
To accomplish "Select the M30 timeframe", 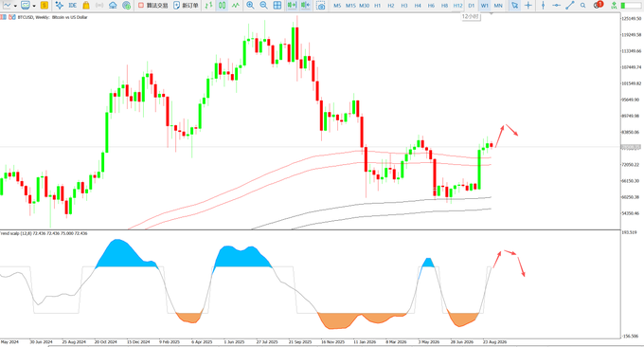I will click(x=364, y=6).
